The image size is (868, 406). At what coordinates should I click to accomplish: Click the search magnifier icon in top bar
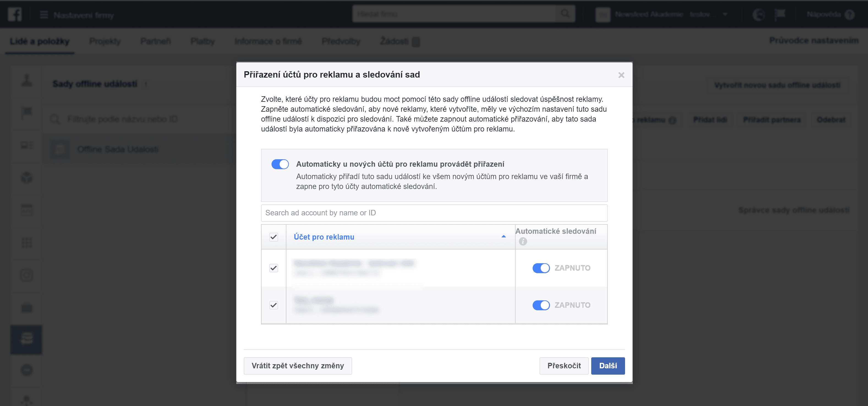[x=565, y=14]
